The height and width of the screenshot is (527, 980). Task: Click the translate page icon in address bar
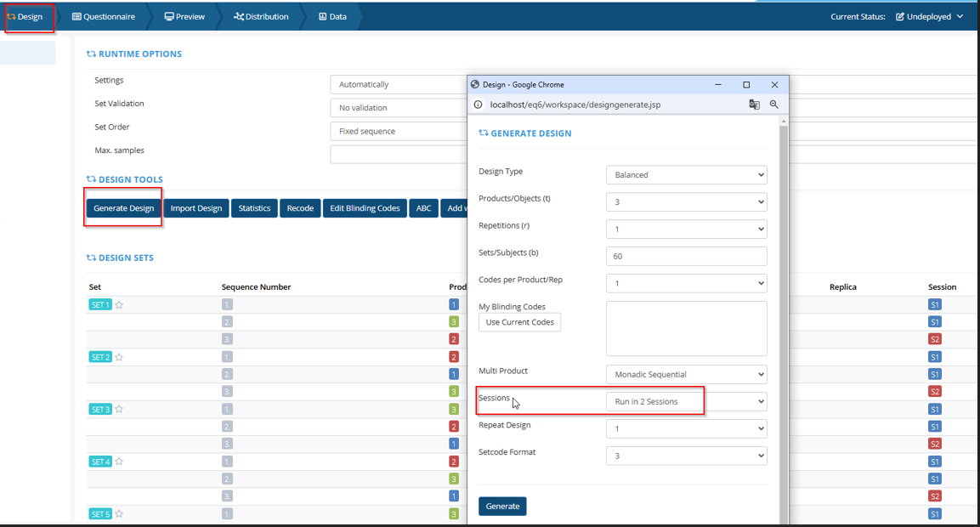[x=754, y=105]
